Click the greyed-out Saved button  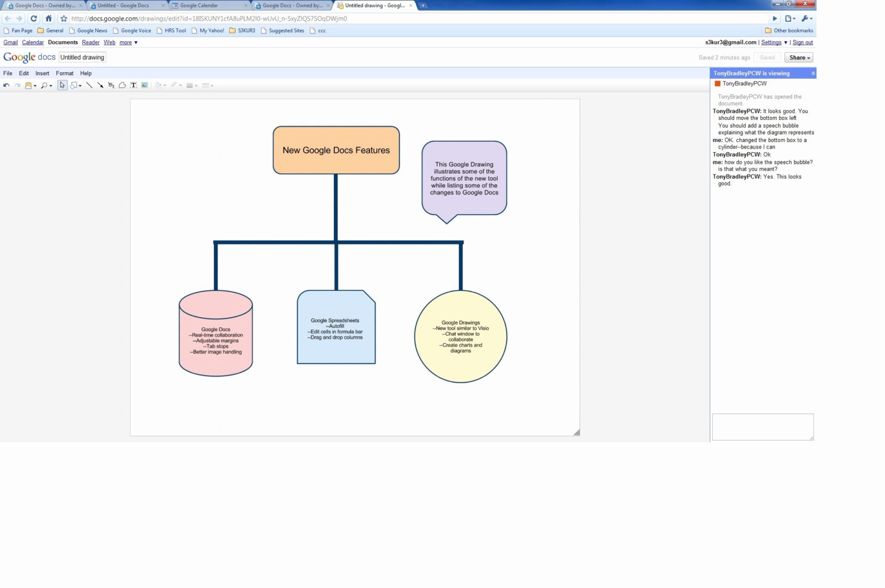click(767, 58)
